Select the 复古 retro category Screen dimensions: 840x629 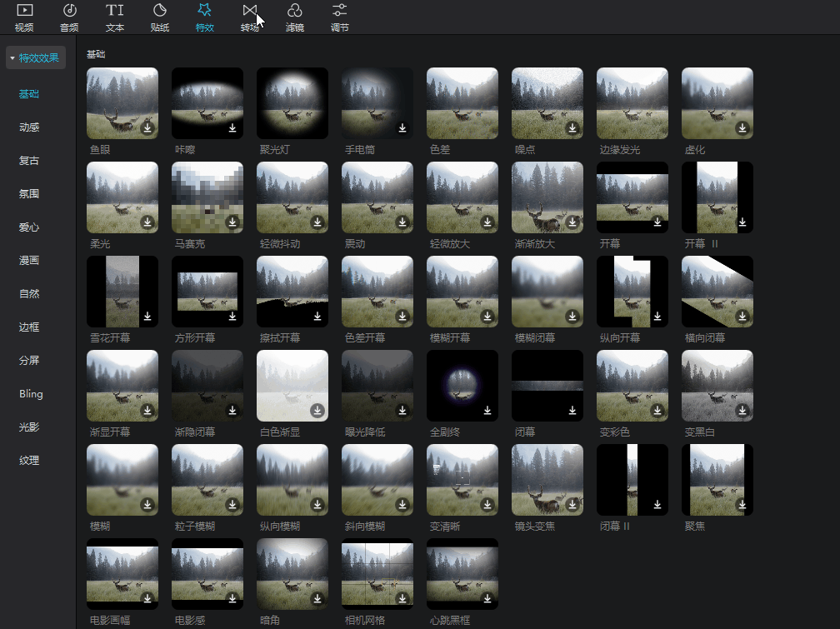pos(29,161)
